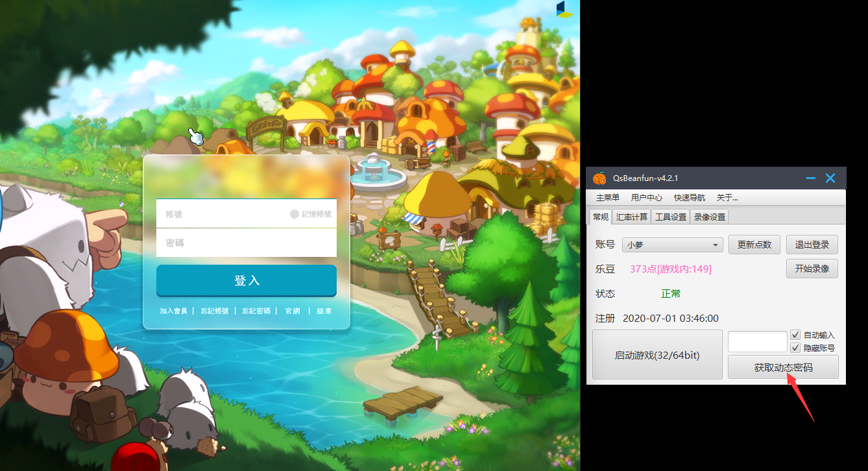Expand the 账号 account dropdown
This screenshot has width=868, height=471.
click(x=716, y=245)
